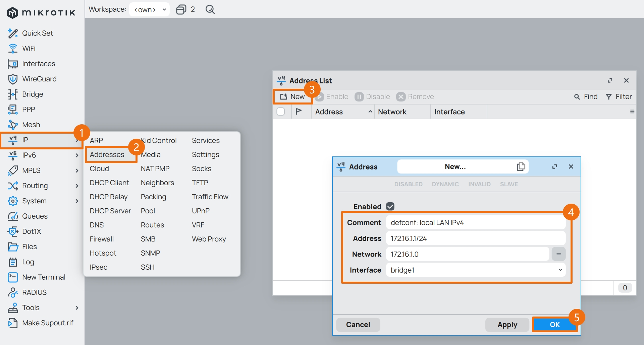Screen dimensions: 644x345
Task: Tick the select-all checkbox in Address List header
Action: (281, 112)
